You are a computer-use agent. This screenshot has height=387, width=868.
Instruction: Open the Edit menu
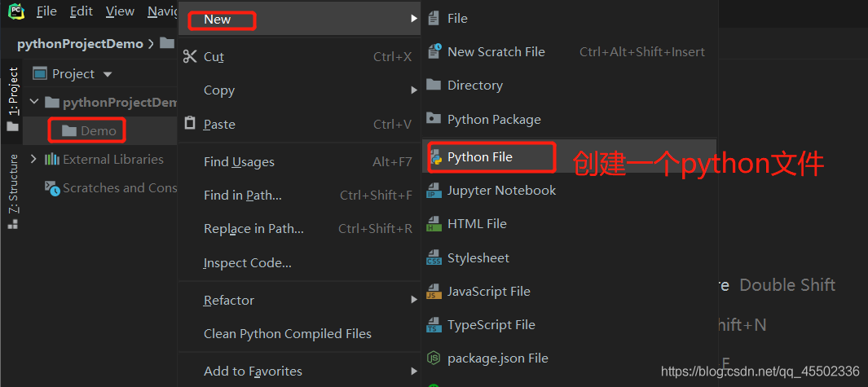(82, 11)
